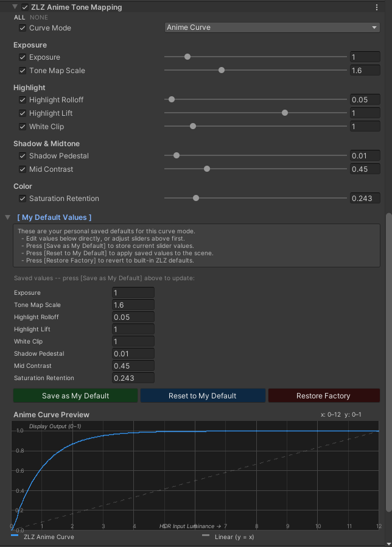Click the ZLZ Anime Curve legend entry
392x547 pixels.
tap(43, 537)
